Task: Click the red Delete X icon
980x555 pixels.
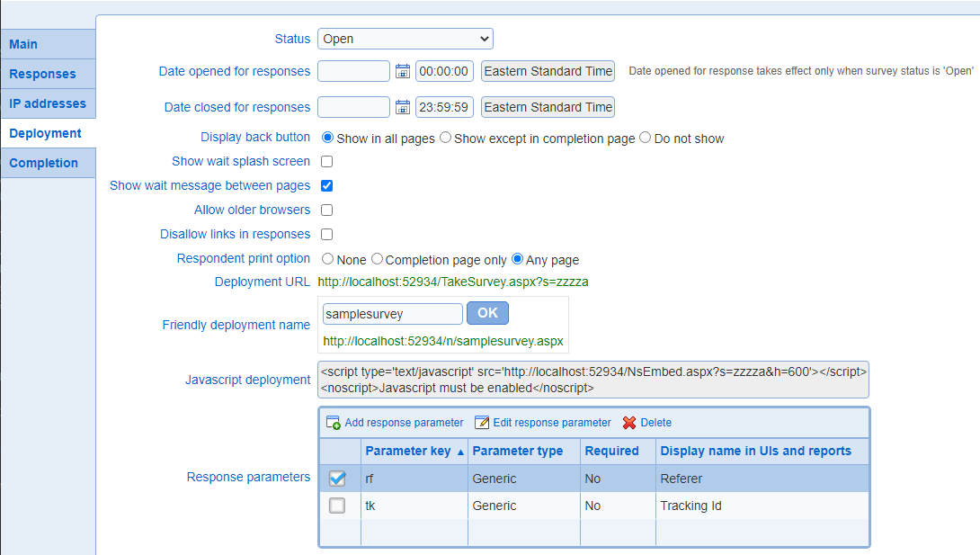Action: (x=629, y=423)
